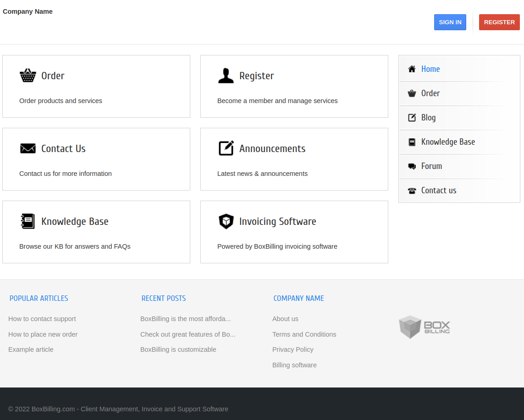Select the Register person silhouette icon

pos(226,75)
